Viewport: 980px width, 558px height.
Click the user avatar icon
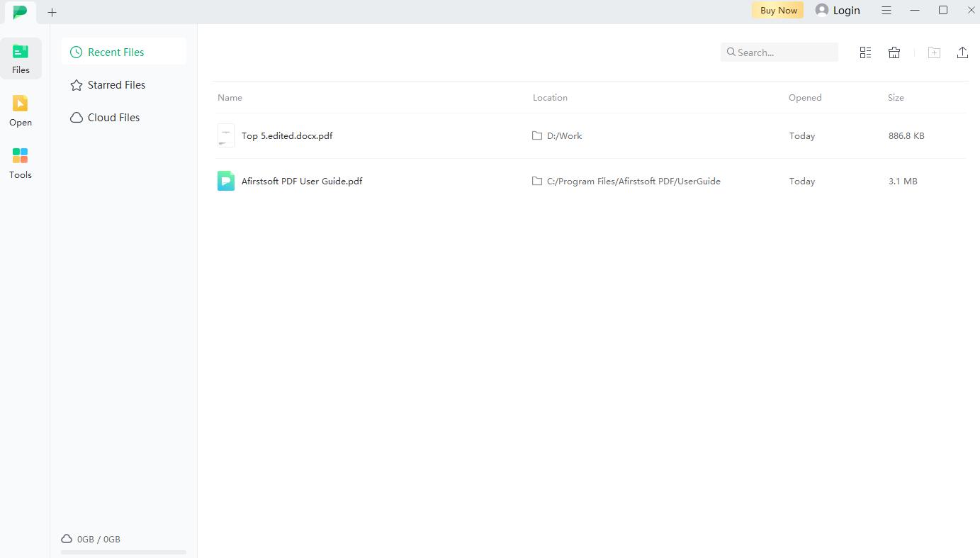pyautogui.click(x=822, y=10)
